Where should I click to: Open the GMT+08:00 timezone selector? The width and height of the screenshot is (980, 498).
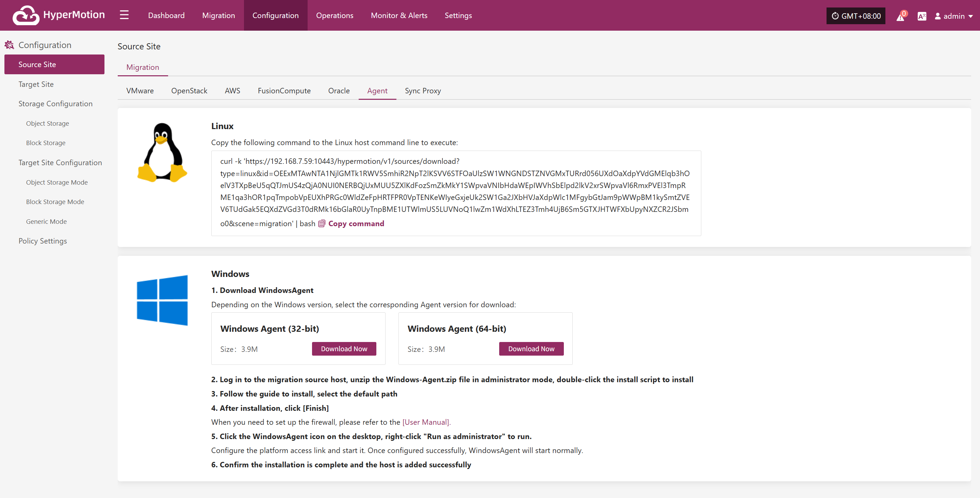click(x=855, y=16)
